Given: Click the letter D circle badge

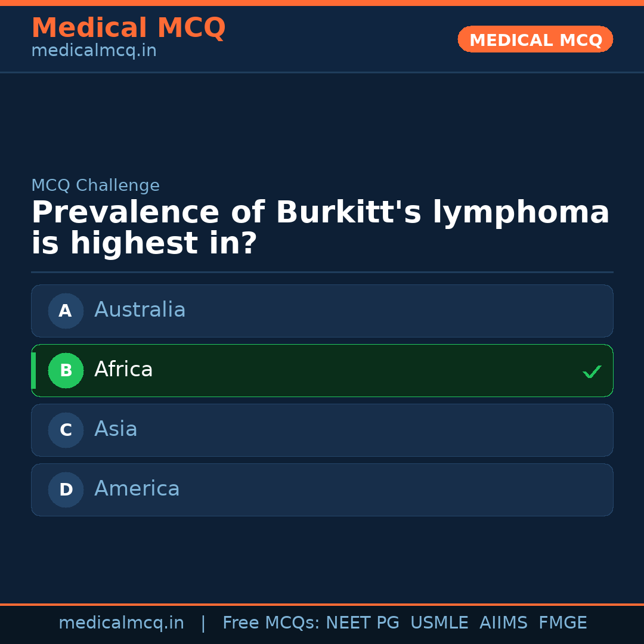Looking at the screenshot, I should [x=66, y=490].
